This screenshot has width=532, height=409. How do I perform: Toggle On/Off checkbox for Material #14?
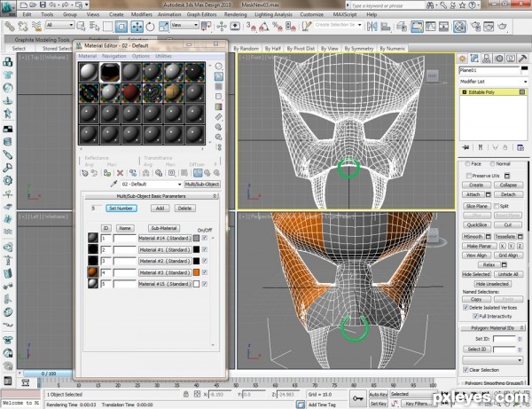pos(205,239)
